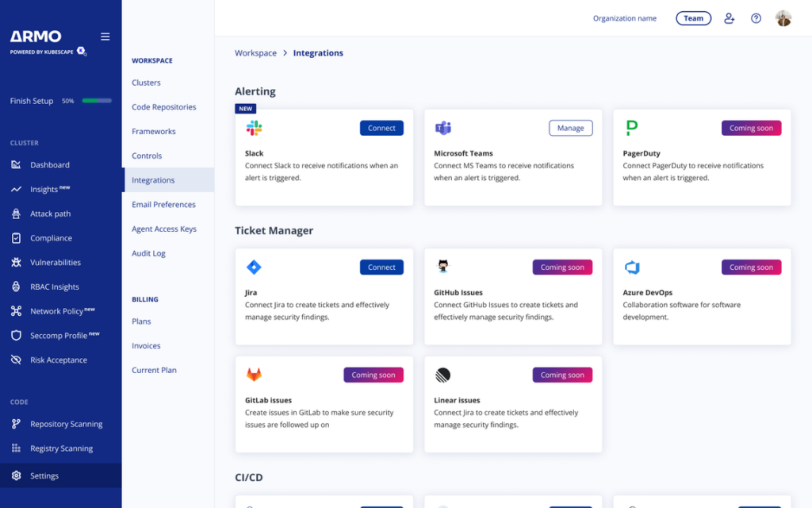Click the invite user icon in header

pos(730,19)
